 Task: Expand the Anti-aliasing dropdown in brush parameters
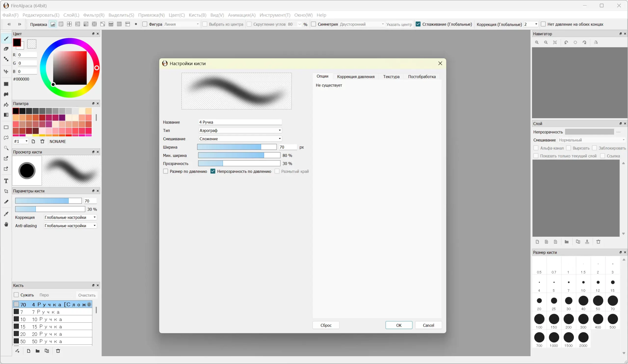click(x=70, y=226)
